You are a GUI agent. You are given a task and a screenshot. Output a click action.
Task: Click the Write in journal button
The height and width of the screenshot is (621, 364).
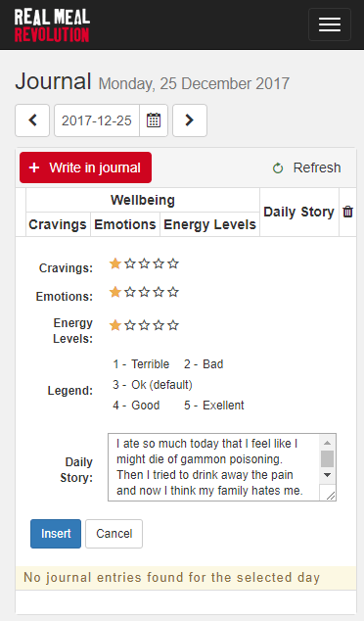tap(85, 167)
